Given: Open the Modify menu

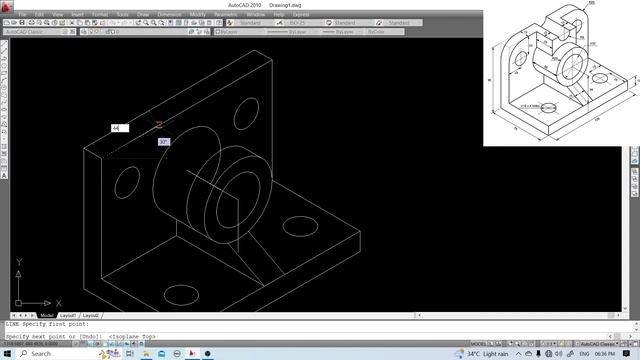Looking at the screenshot, I should 198,14.
